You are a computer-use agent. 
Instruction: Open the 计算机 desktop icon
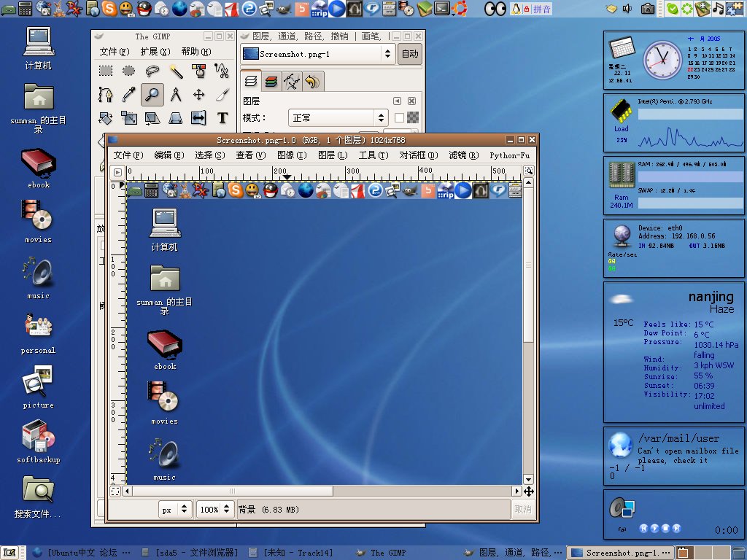point(38,48)
